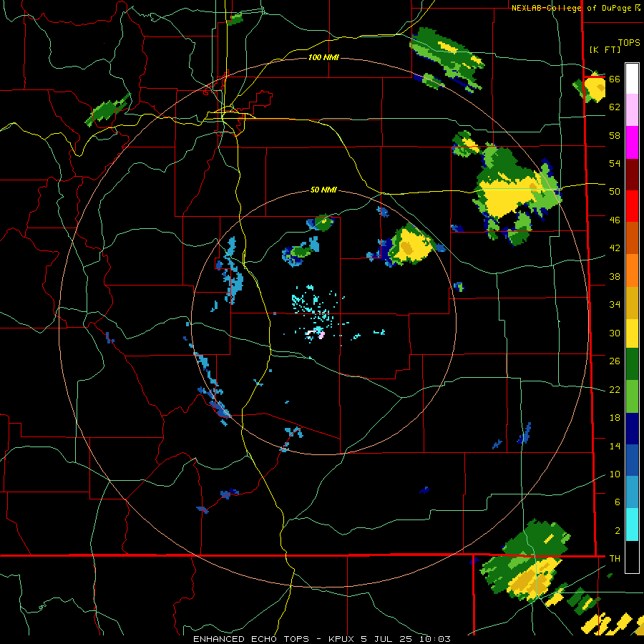Click the bright yellow legend swatch

[632, 333]
